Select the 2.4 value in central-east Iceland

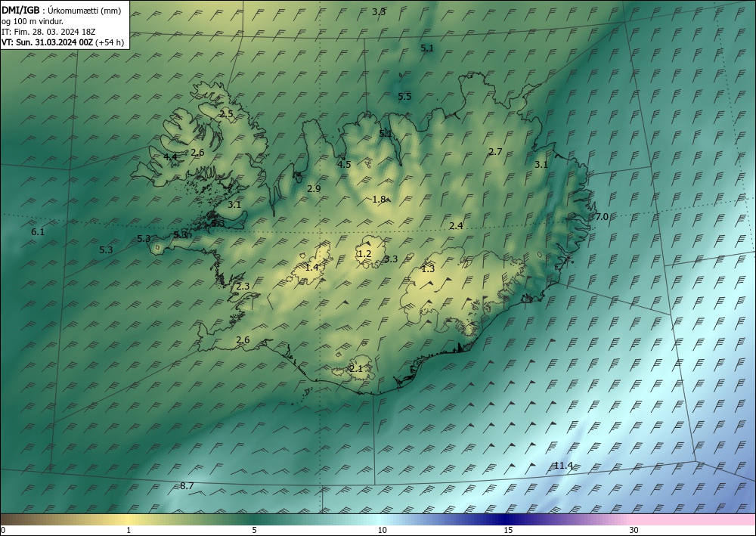coord(456,225)
